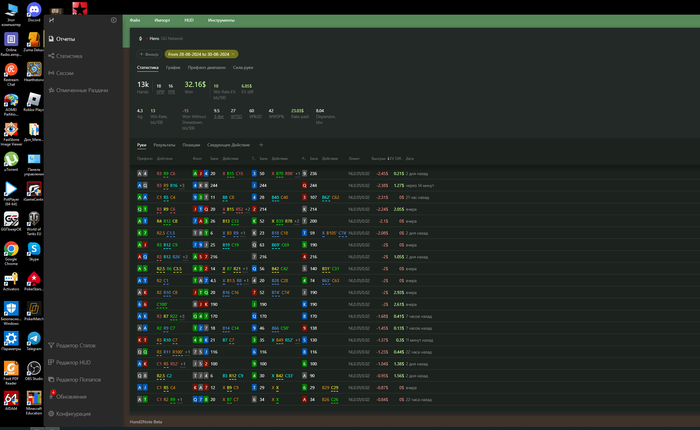Select the Статистика tab in report
This screenshot has width=700, height=430.
147,67
